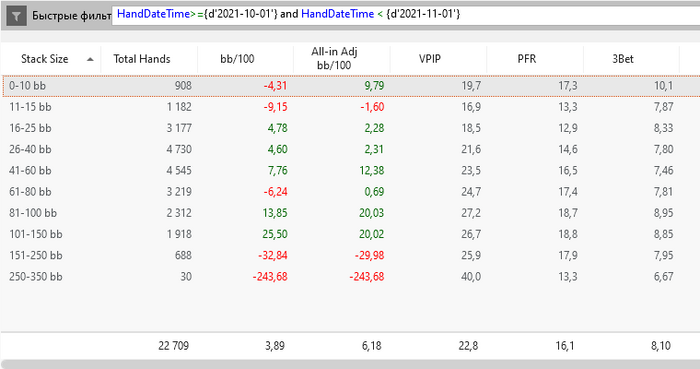Screen dimensions: 700x369
Task: Click 3Bet value 10,1
Action: click(664, 86)
